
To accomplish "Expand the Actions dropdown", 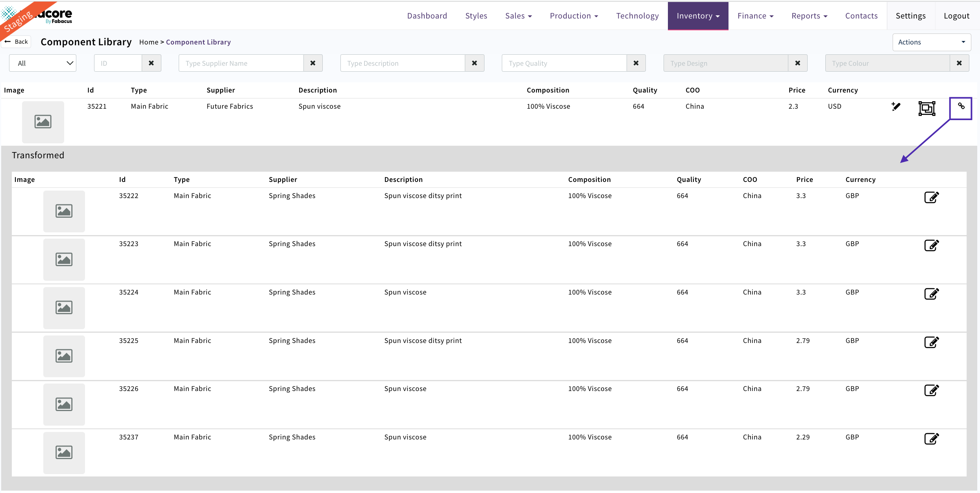I will click(x=931, y=42).
